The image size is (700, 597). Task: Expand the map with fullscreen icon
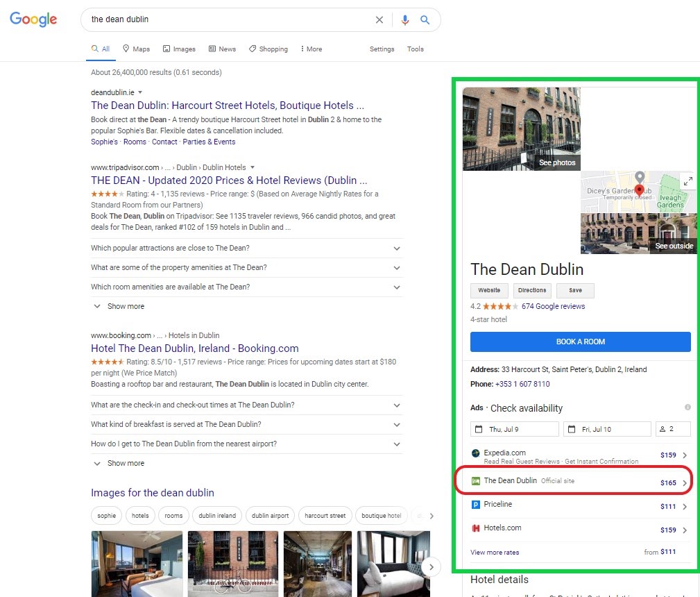pos(688,181)
